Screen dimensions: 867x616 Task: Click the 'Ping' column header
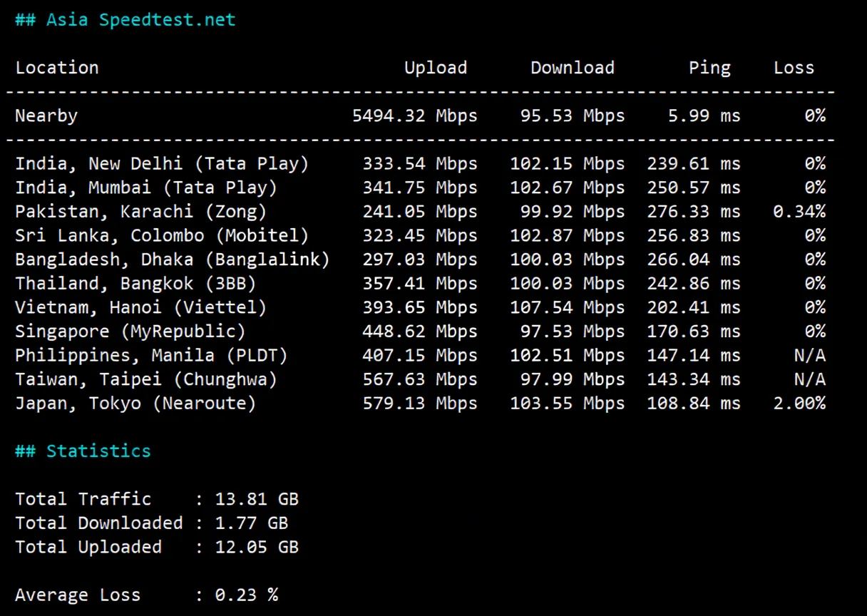pyautogui.click(x=709, y=68)
